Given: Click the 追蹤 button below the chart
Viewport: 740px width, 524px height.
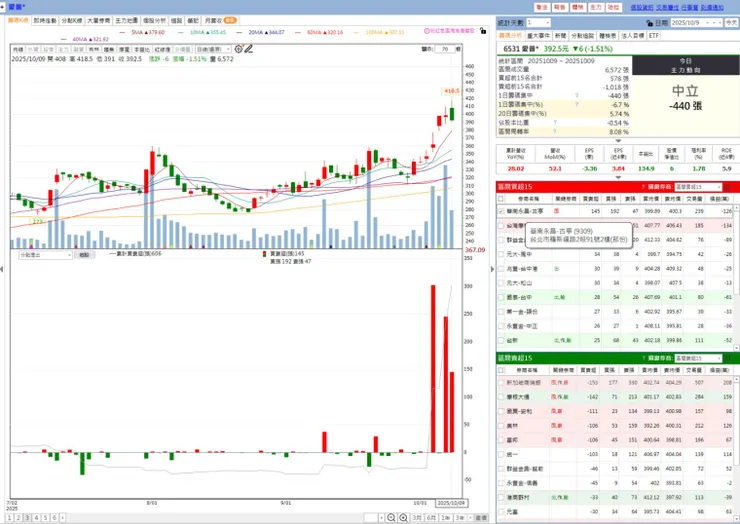Looking at the screenshot, I should coord(84,255).
